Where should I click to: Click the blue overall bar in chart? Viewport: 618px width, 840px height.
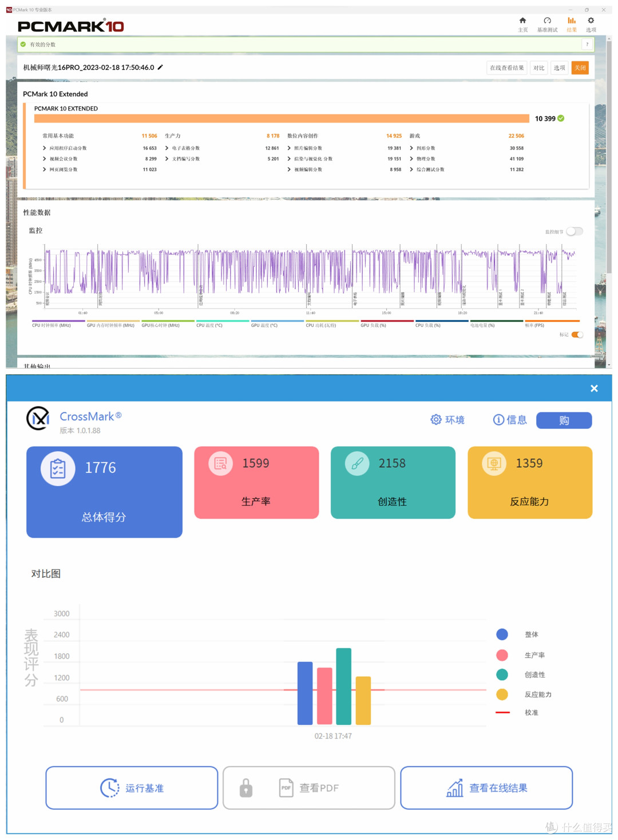[x=305, y=693]
